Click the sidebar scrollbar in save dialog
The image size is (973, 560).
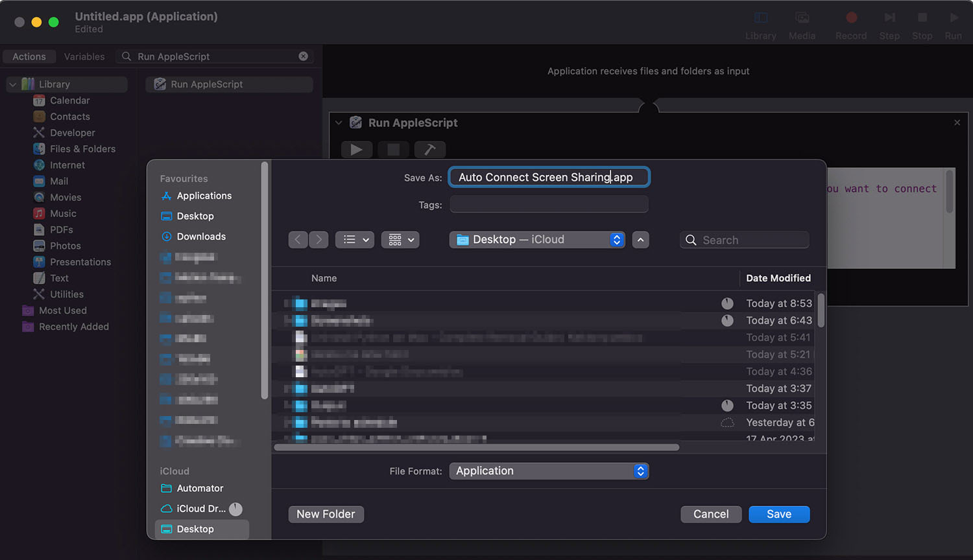264,280
